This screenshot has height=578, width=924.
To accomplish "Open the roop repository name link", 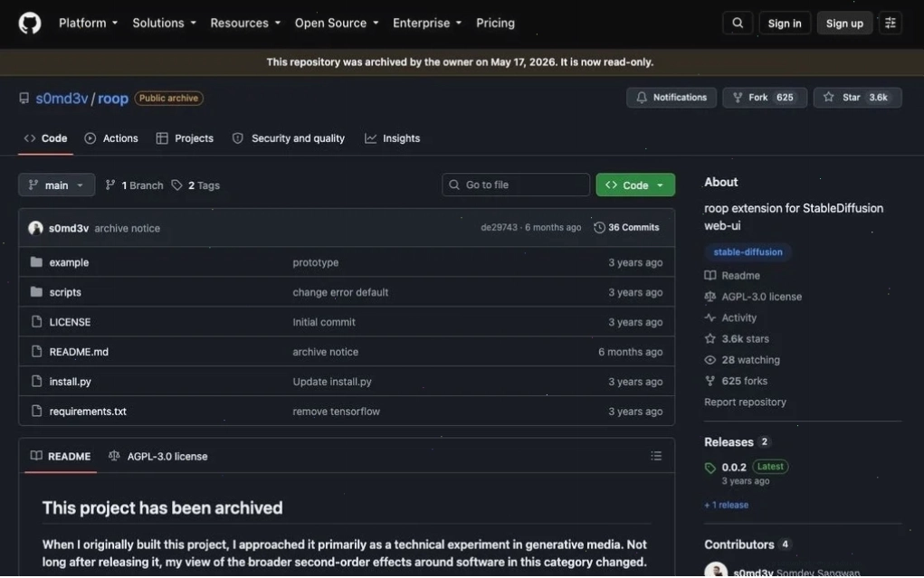I will tap(113, 99).
